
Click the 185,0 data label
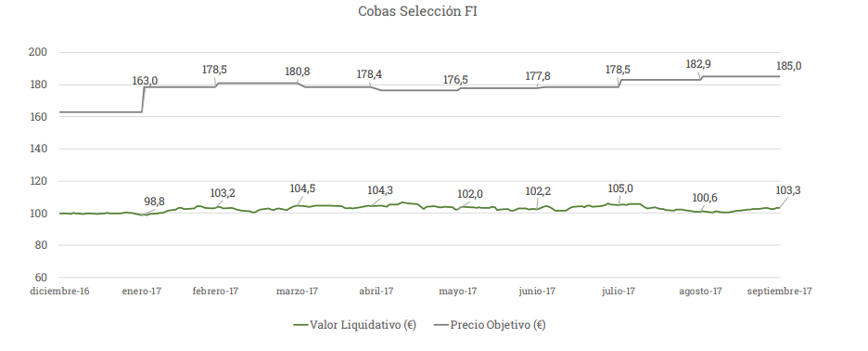pyautogui.click(x=790, y=65)
